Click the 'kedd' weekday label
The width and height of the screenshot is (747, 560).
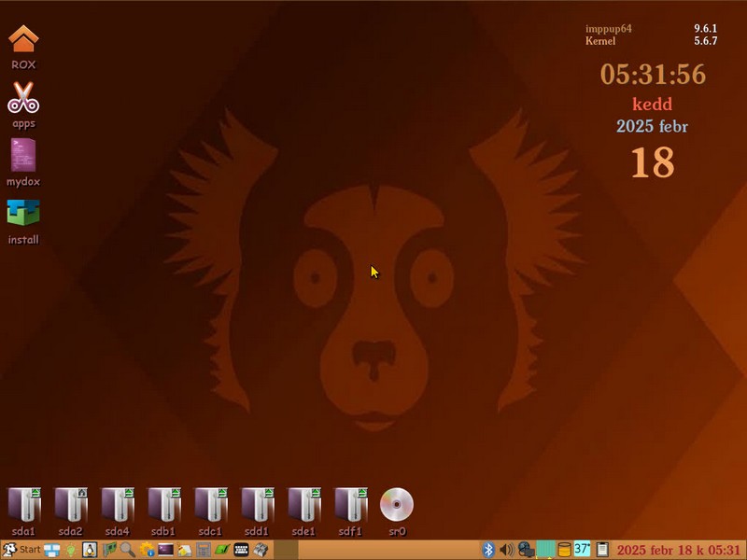tap(652, 104)
